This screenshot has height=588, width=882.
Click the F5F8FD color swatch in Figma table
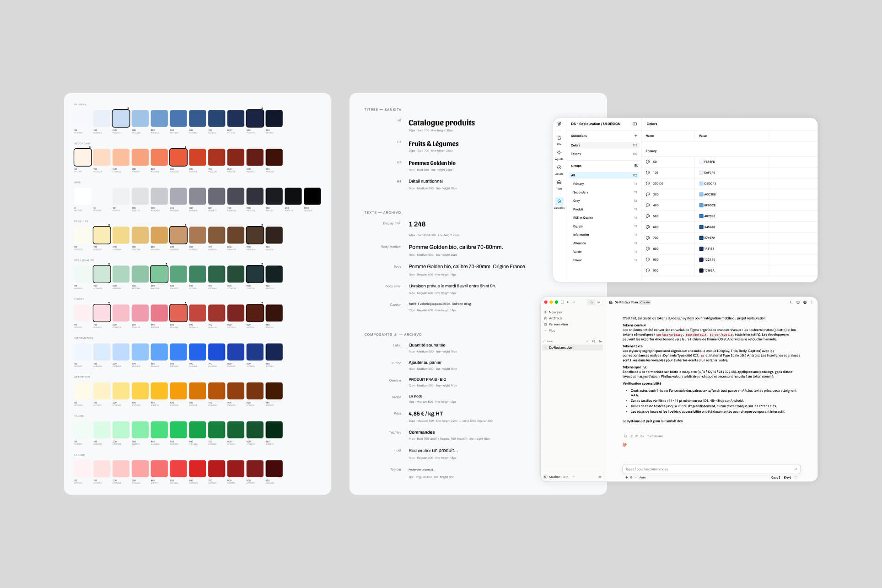701,162
